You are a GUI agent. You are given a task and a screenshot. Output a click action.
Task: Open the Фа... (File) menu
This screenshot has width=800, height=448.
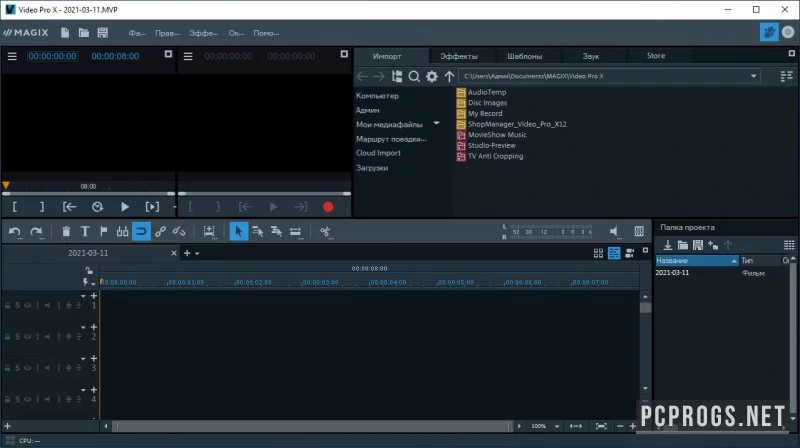(137, 33)
